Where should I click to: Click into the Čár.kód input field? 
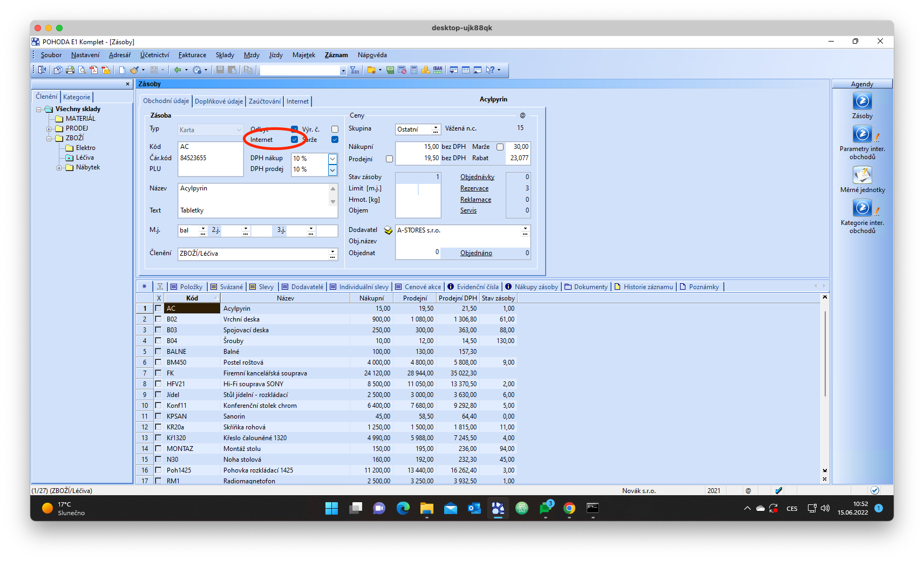pyautogui.click(x=210, y=158)
